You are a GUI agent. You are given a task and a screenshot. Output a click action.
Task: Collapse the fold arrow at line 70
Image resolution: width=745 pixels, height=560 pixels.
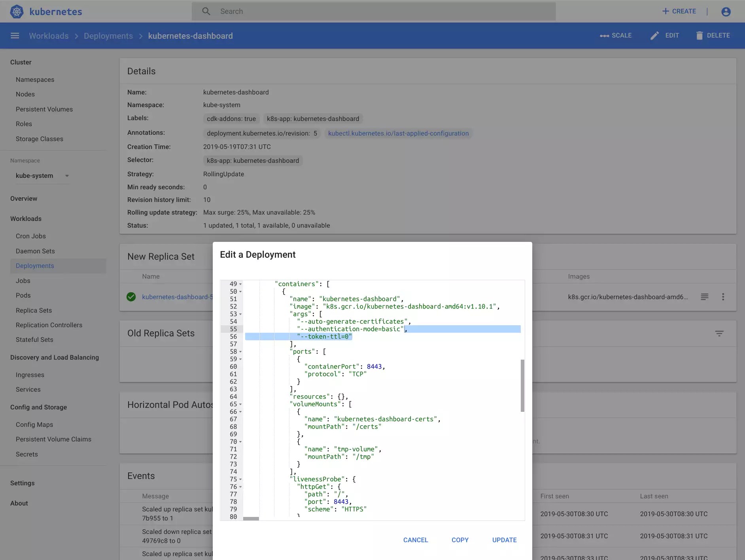240,442
